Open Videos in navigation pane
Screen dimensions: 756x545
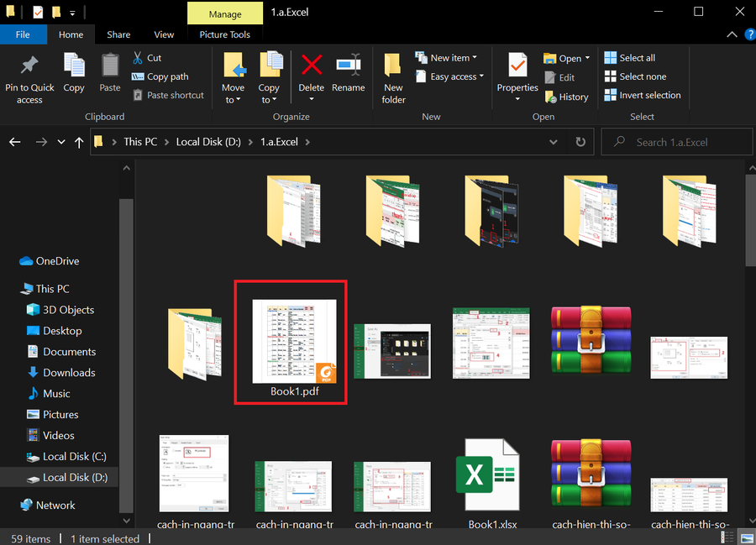[x=50, y=436]
